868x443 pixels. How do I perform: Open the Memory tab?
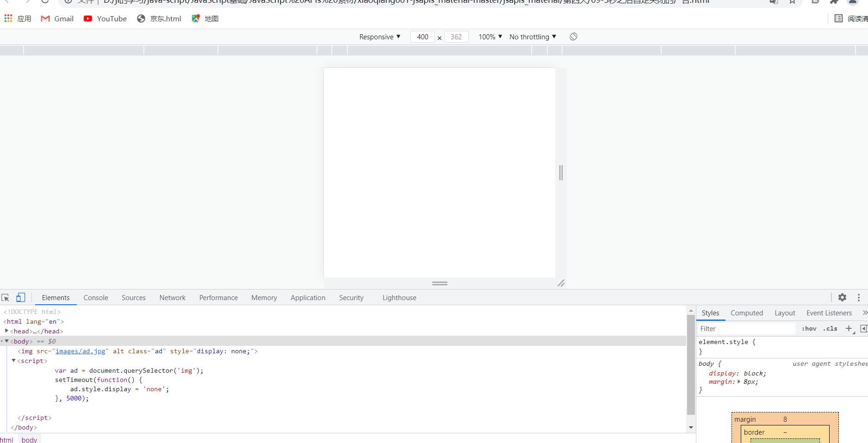click(264, 298)
